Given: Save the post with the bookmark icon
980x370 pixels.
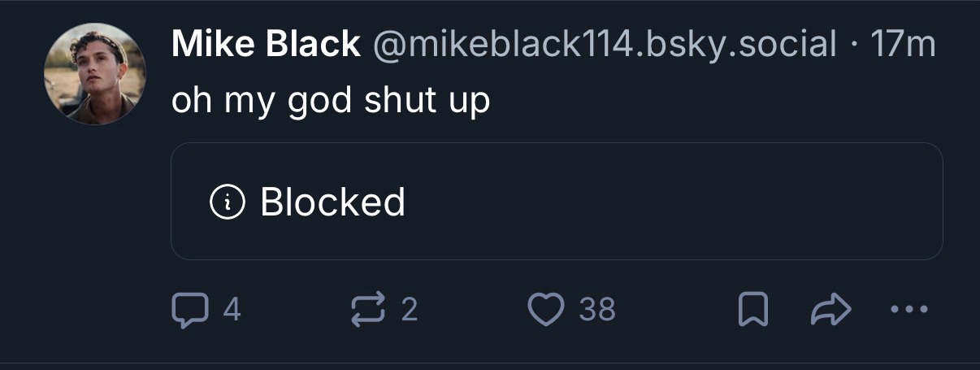Looking at the screenshot, I should click(752, 310).
